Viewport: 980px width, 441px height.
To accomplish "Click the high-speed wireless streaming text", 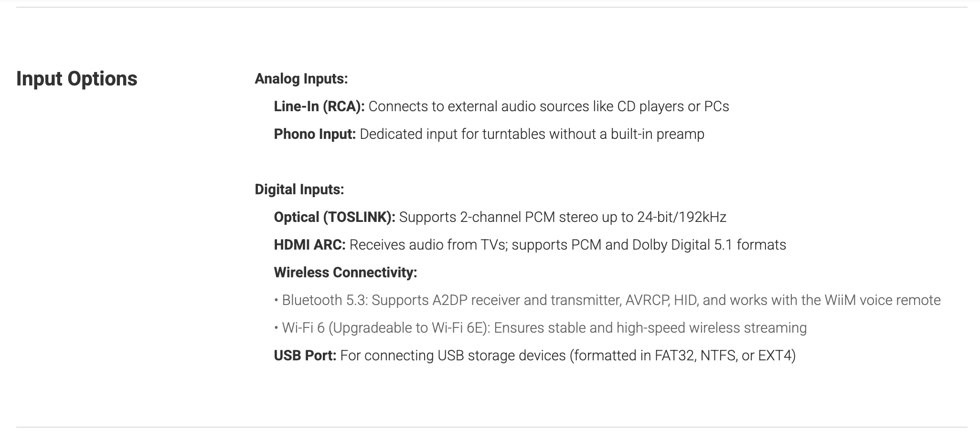I will tap(711, 328).
